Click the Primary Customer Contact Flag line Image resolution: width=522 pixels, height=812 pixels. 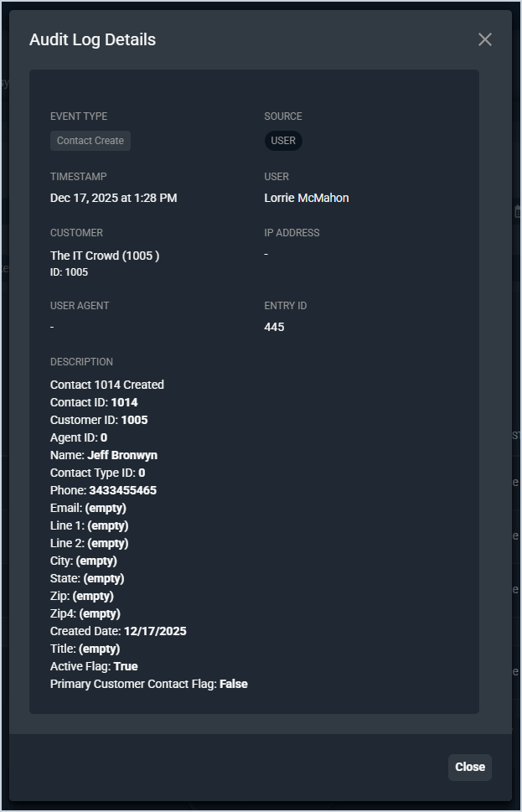148,684
